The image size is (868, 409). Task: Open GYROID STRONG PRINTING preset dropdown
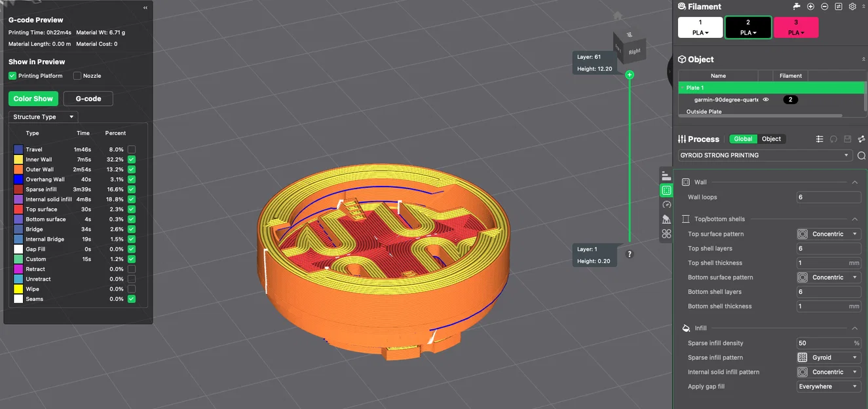[x=765, y=155]
